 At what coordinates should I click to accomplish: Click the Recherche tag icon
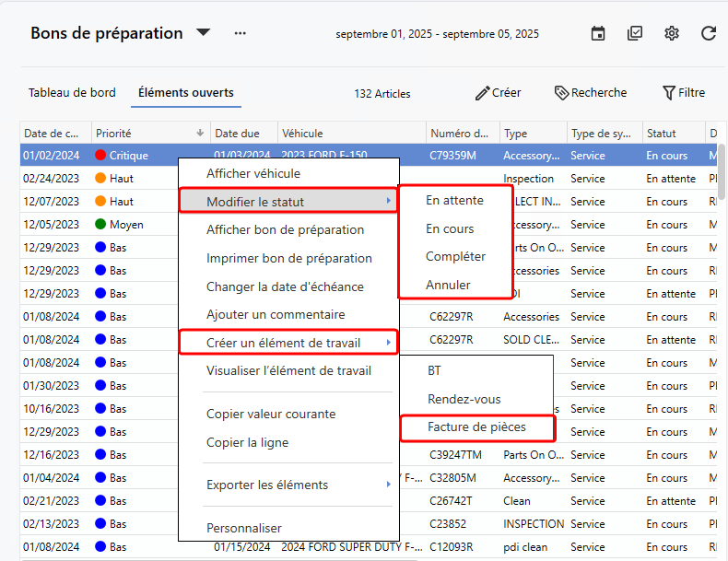click(x=561, y=93)
